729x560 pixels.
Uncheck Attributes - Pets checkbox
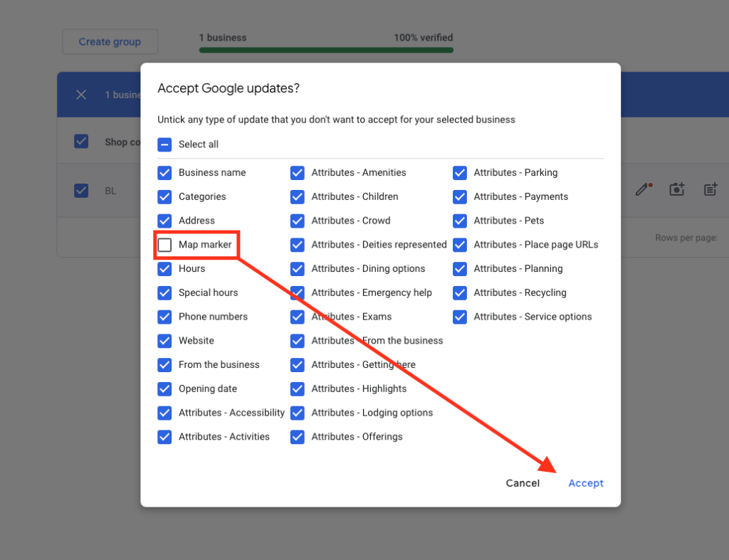[x=460, y=221]
